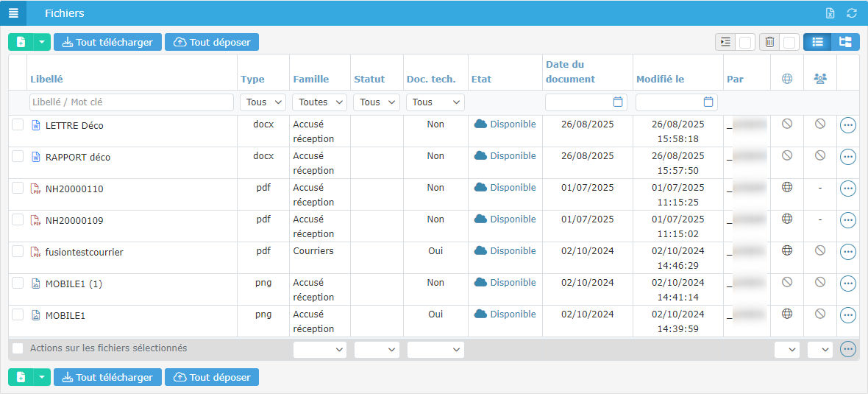The image size is (868, 394).
Task: Open the Type filter dropdown
Action: [263, 102]
